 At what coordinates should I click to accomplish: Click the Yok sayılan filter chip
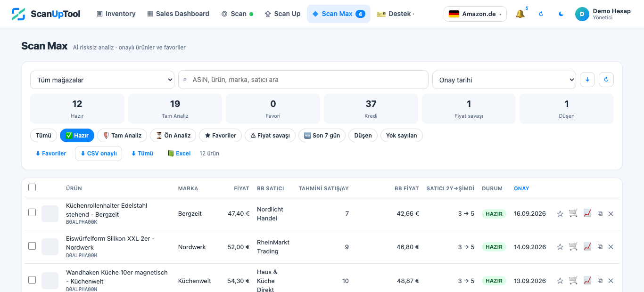(402, 136)
